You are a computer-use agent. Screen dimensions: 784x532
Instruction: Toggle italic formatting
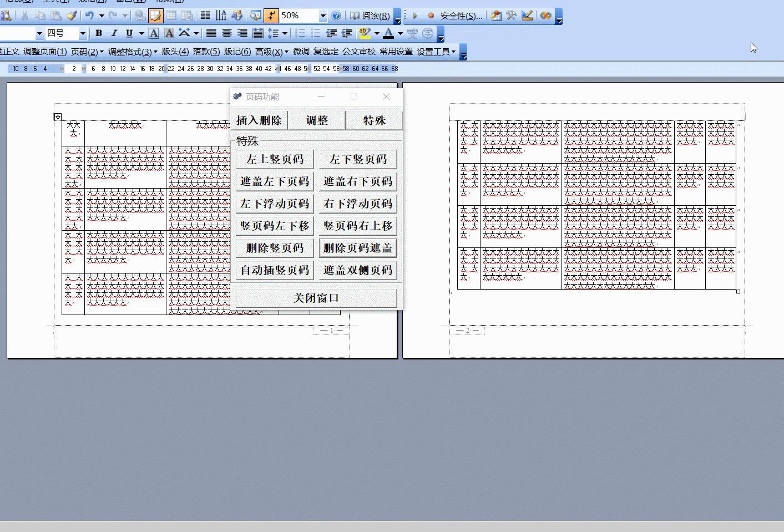114,33
